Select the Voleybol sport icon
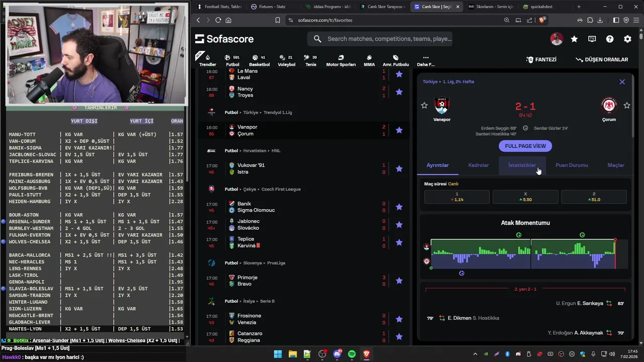Image resolution: width=644 pixels, height=362 pixels. (x=287, y=60)
